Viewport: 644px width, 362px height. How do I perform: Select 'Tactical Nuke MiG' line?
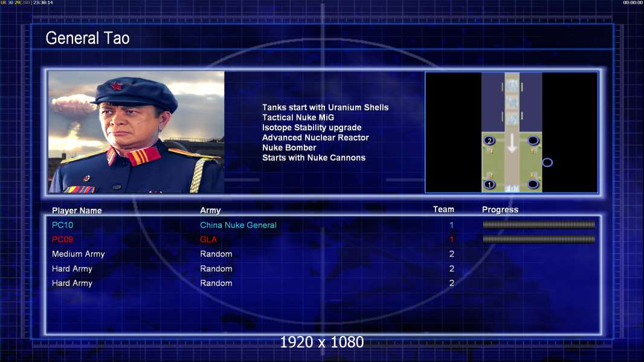298,117
